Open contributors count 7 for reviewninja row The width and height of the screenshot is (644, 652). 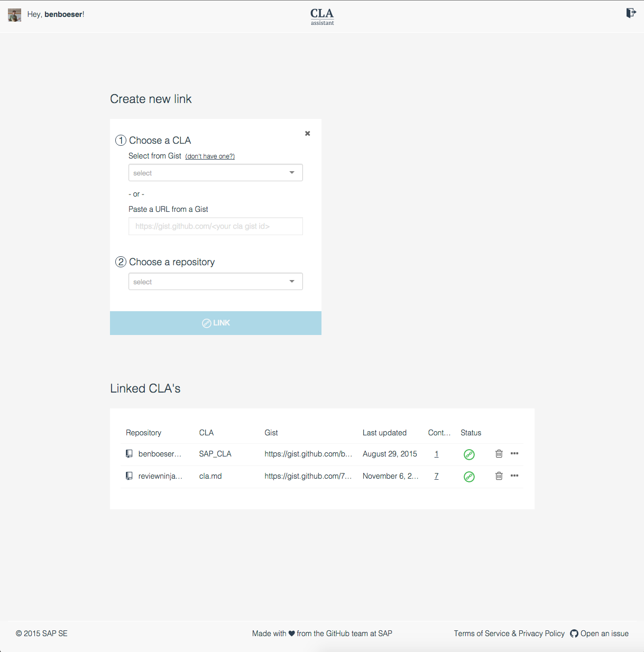(x=436, y=476)
